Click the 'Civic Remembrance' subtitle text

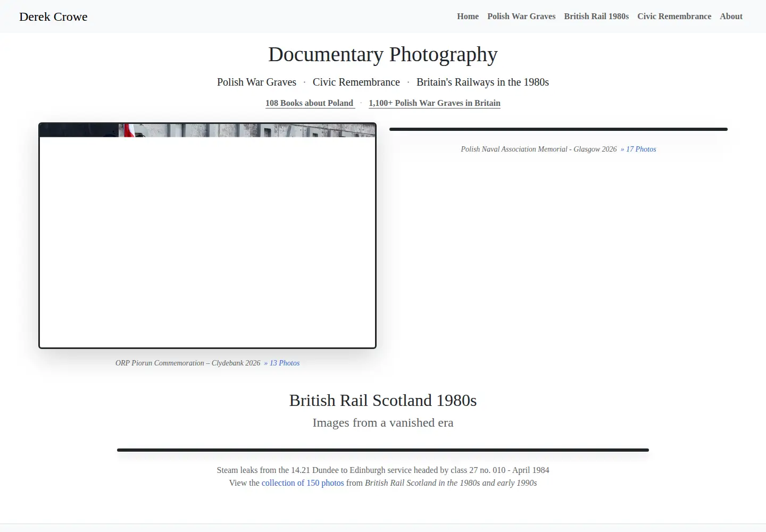tap(356, 82)
